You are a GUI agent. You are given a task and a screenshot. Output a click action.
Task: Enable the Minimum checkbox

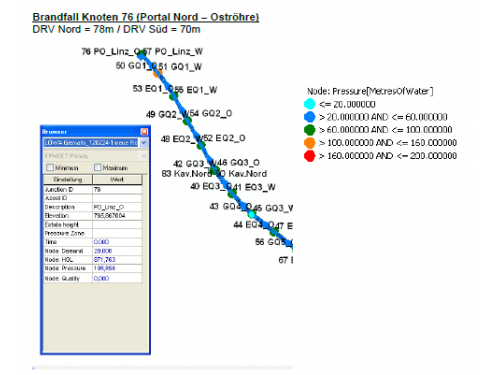tap(50, 167)
